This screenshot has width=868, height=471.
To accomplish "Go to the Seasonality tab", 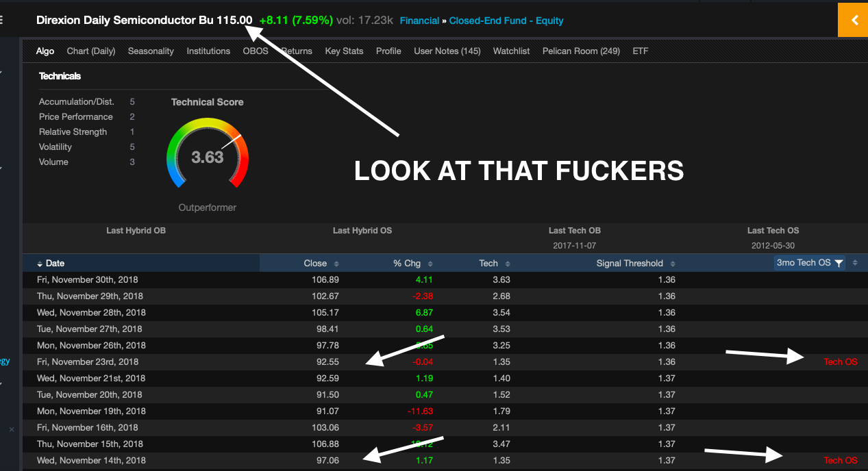I will point(151,51).
